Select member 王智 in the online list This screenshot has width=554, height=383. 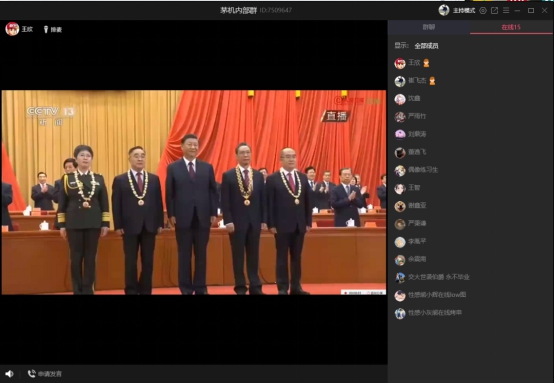click(x=471, y=188)
